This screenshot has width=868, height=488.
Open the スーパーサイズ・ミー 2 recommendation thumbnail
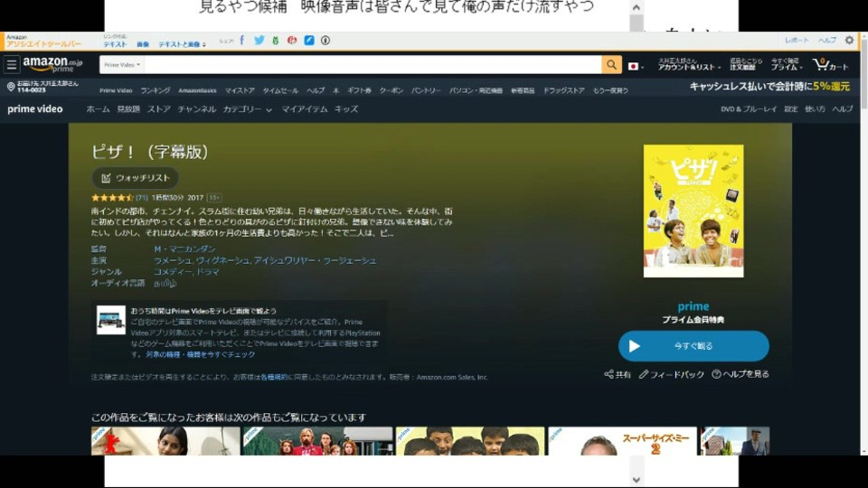pos(622,441)
